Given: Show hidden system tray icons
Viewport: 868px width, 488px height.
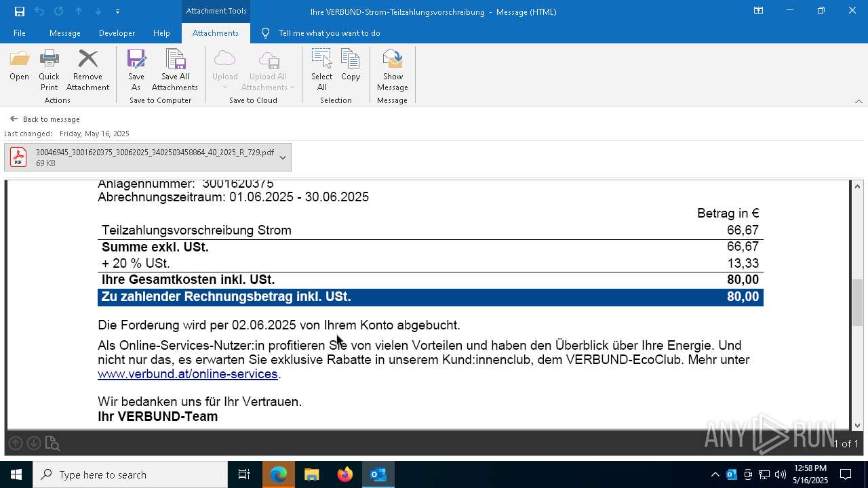Looking at the screenshot, I should click(x=715, y=474).
